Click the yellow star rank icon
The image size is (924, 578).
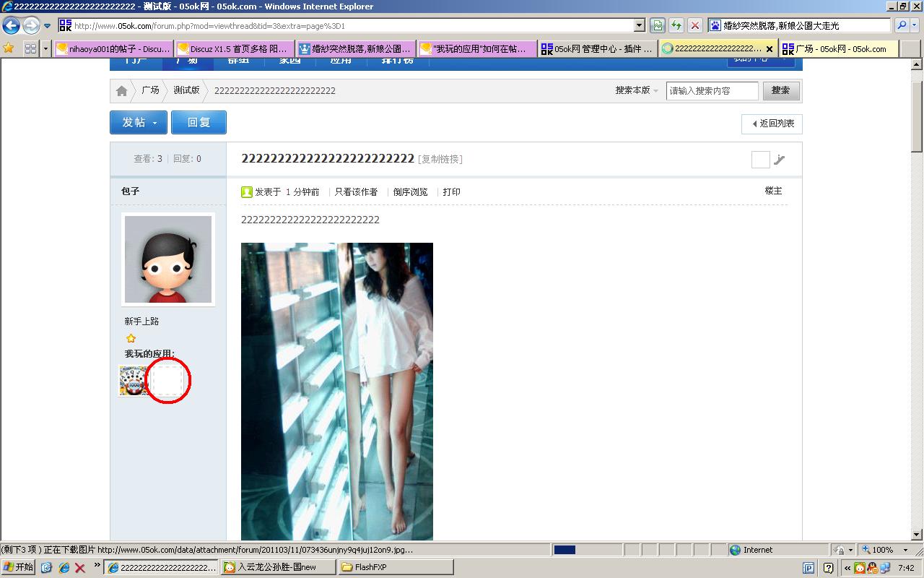(x=131, y=338)
